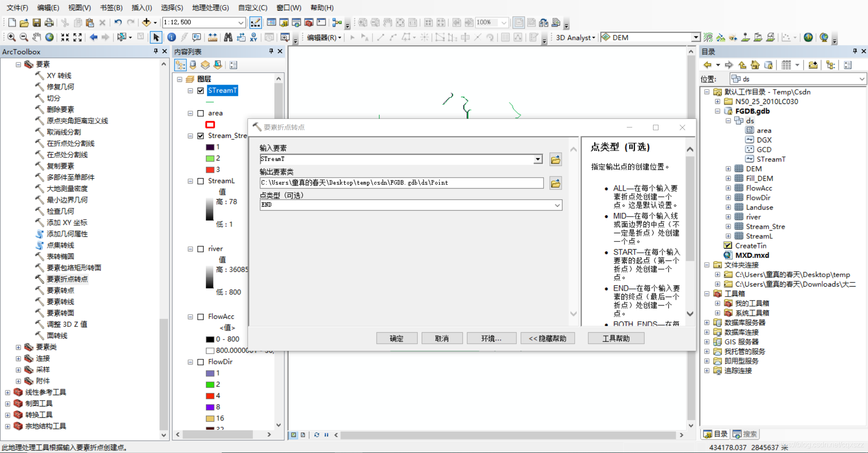Activate the Pan hand tool
Image resolution: width=868 pixels, height=453 pixels.
37,37
